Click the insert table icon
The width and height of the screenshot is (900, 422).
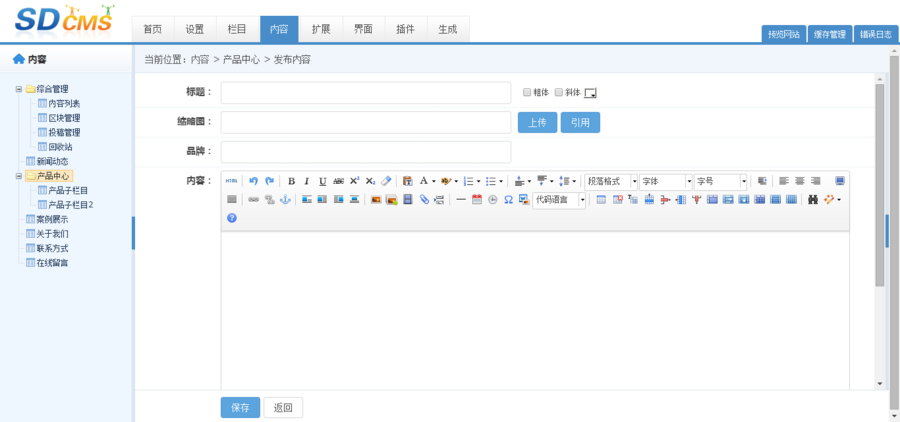pos(601,199)
